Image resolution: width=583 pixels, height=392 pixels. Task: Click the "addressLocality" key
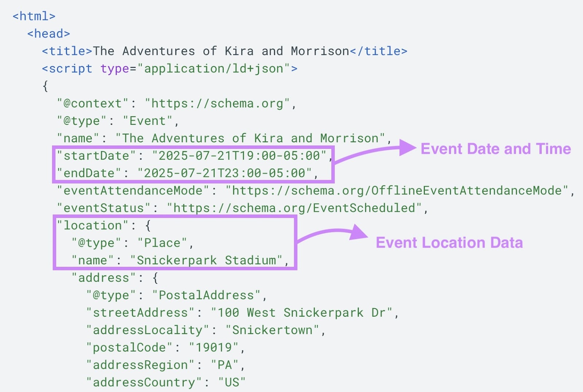[x=148, y=330]
